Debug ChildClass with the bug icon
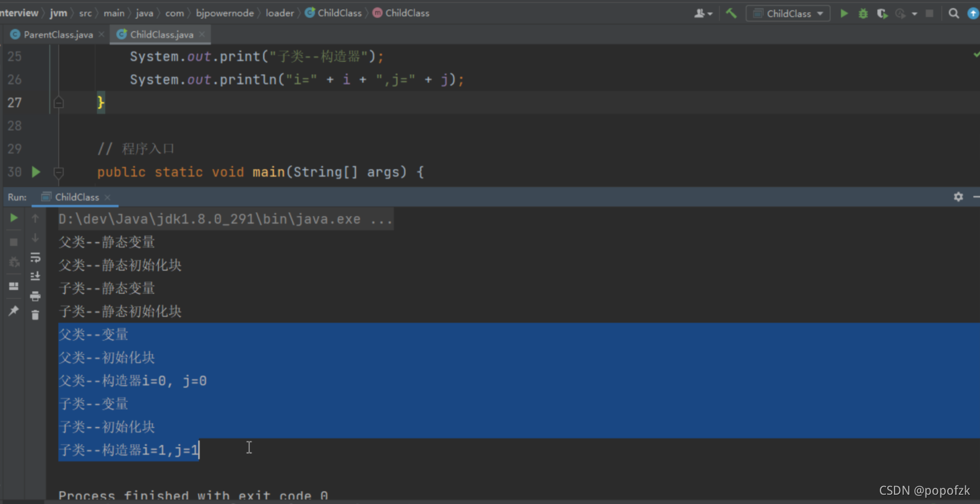Viewport: 980px width, 504px height. pos(863,13)
